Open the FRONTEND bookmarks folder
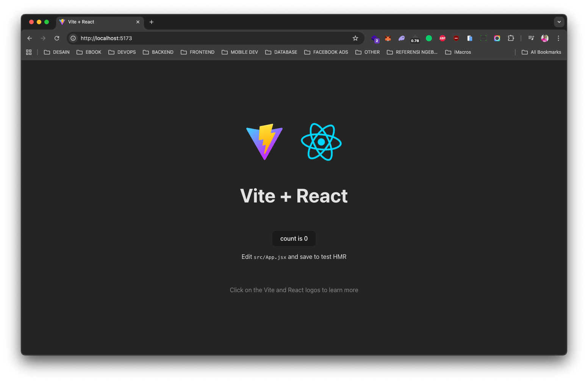This screenshot has width=588, height=383. pyautogui.click(x=198, y=52)
